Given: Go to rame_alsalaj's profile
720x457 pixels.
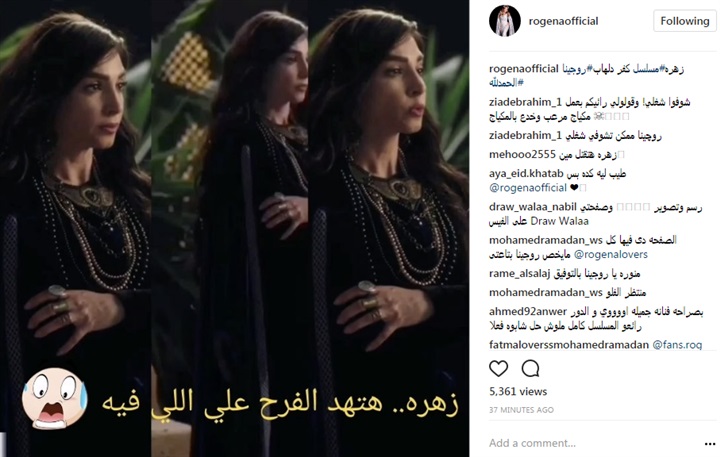Looking at the screenshot, I should coord(519,273).
